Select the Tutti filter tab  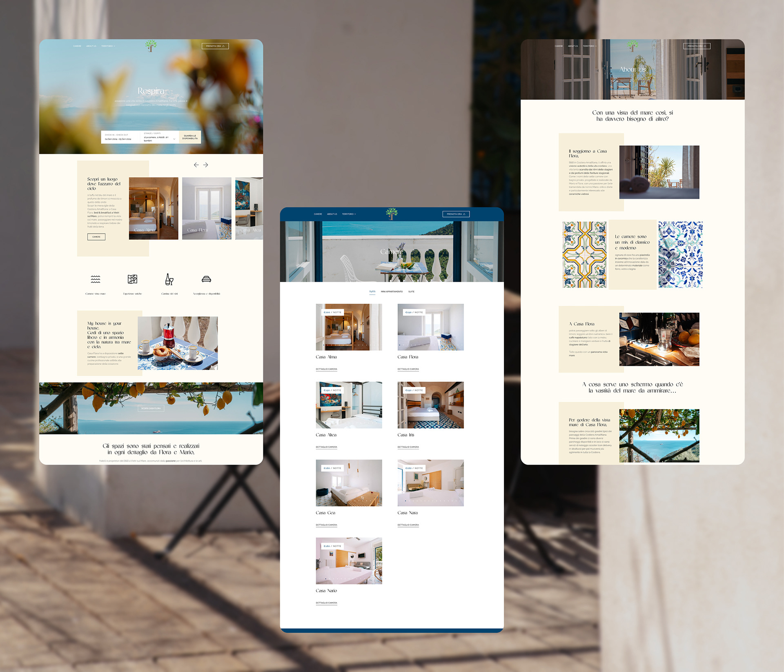[372, 291]
